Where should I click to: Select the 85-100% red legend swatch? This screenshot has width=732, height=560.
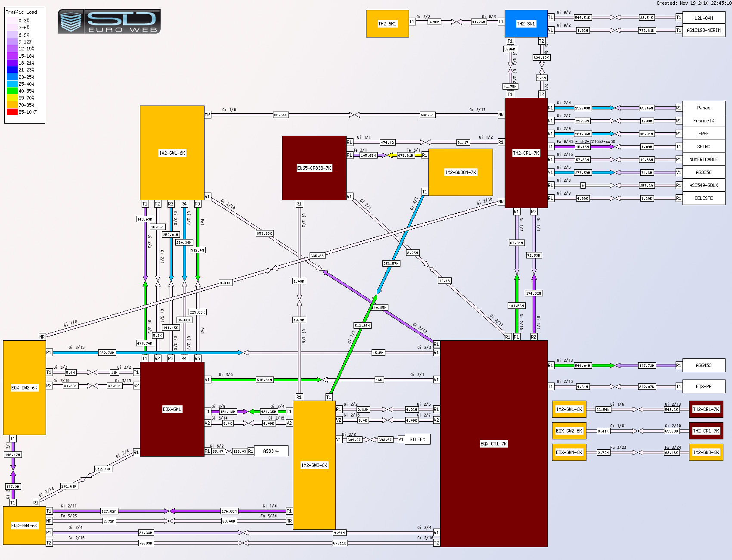click(12, 112)
